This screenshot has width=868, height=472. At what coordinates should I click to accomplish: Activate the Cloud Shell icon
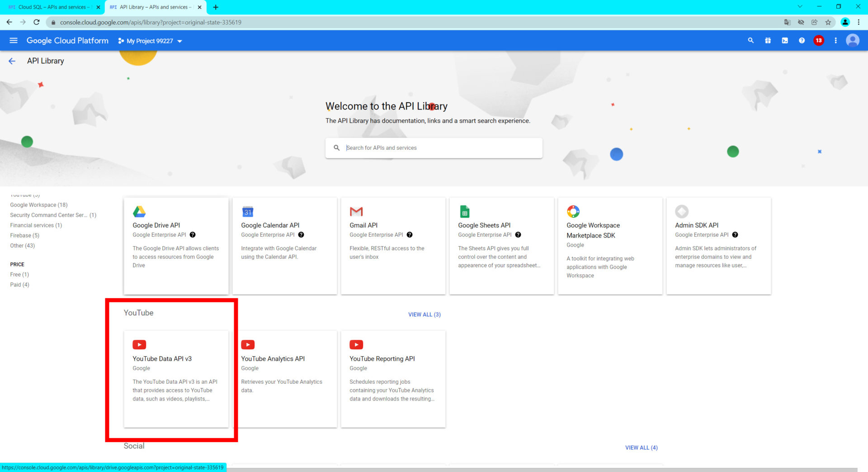coord(785,41)
